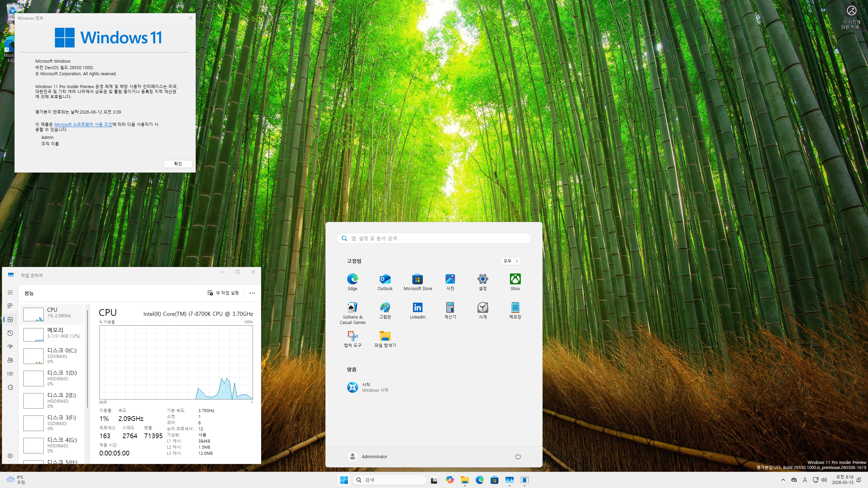Expand 모두 all apps list
This screenshot has height=488, width=868.
(x=510, y=261)
